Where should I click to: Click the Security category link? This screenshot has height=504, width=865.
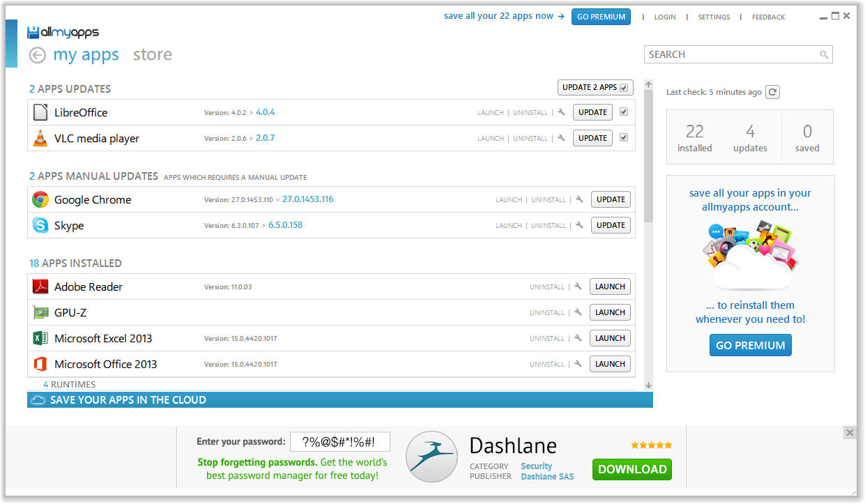click(x=536, y=466)
